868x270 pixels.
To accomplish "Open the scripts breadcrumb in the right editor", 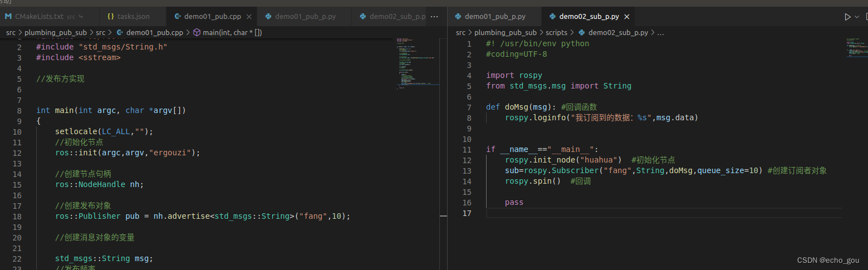I will 556,33.
